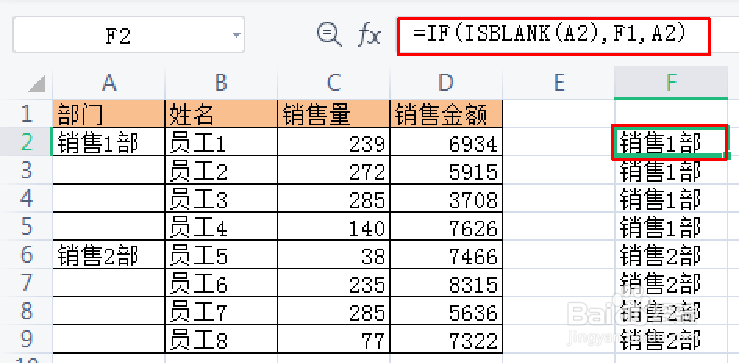This screenshot has height=363, width=740.
Task: Select column F header
Action: pyautogui.click(x=671, y=83)
